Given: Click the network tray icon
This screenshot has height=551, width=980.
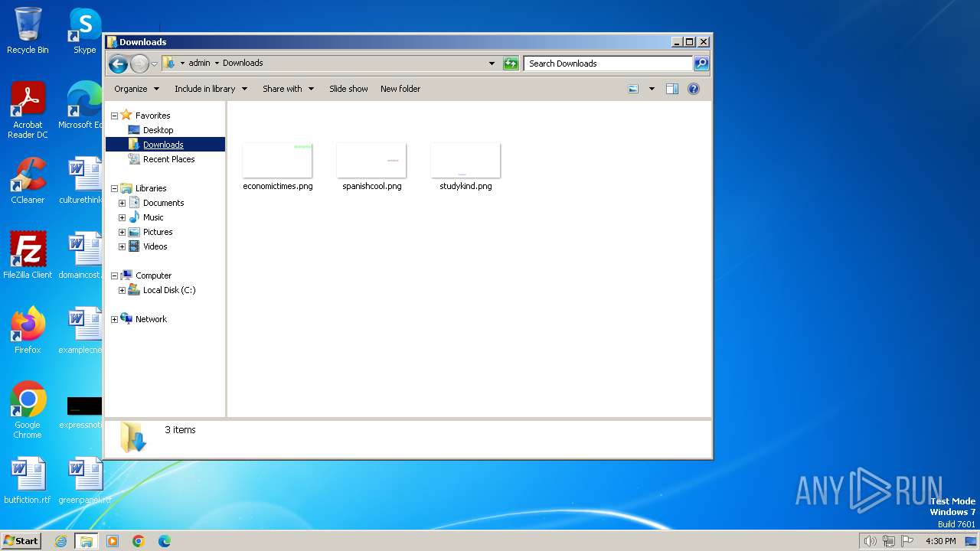Looking at the screenshot, I should coord(889,541).
